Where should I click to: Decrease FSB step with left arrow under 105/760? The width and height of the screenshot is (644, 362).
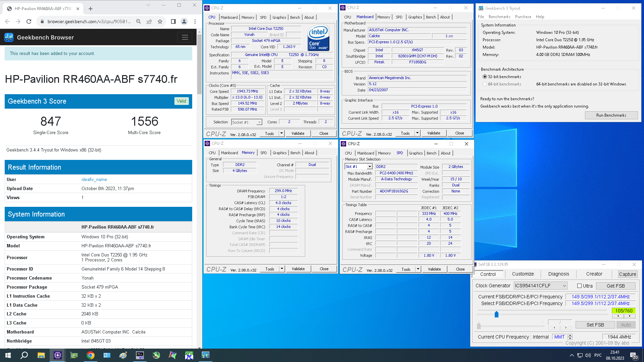click(618, 316)
